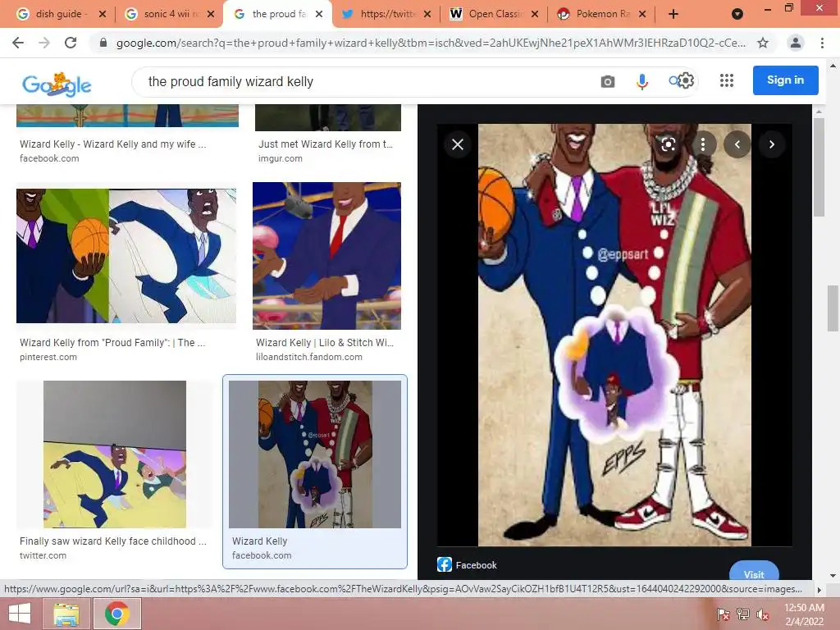The height and width of the screenshot is (630, 840).
Task: Open Chrome's three-dot menu
Action: pos(822,43)
